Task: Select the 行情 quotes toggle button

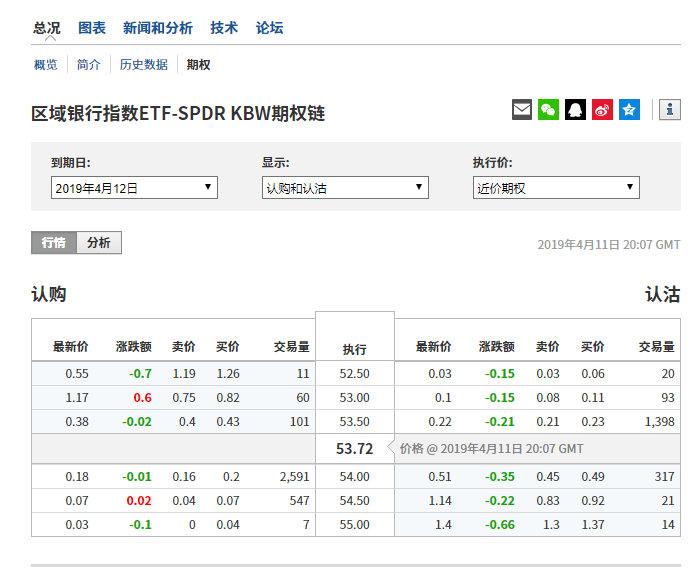Action: (54, 242)
